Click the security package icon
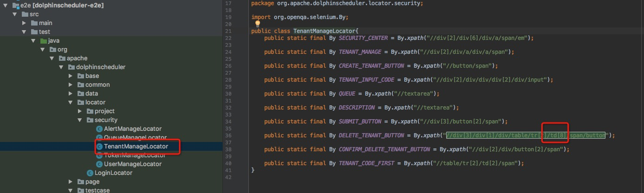 click(x=90, y=120)
